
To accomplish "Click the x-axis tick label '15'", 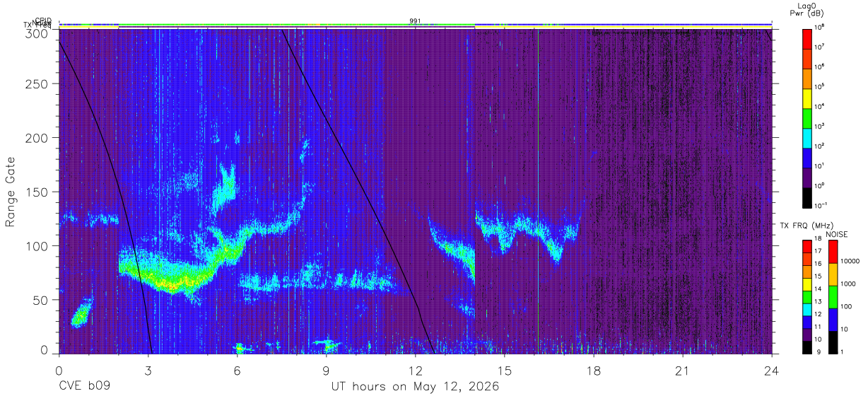I will (505, 370).
